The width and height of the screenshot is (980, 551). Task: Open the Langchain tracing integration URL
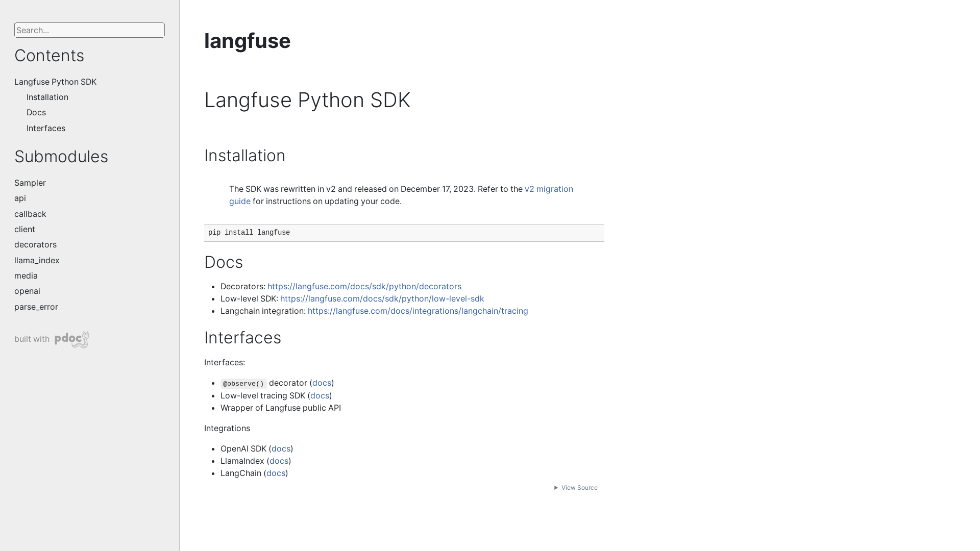[x=418, y=311]
